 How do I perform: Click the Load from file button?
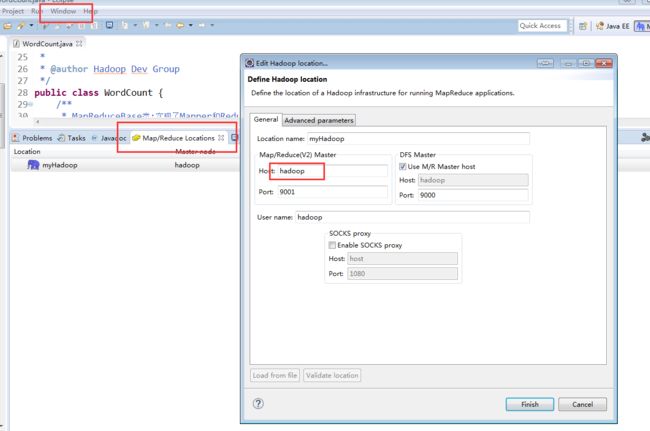tap(275, 375)
